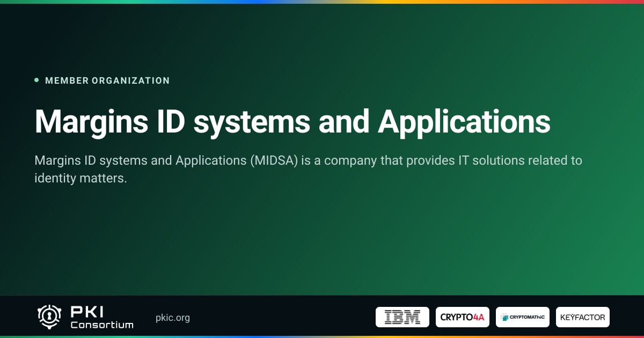The width and height of the screenshot is (644, 338).
Task: Click the MIDSA description paragraph
Action: [x=309, y=169]
